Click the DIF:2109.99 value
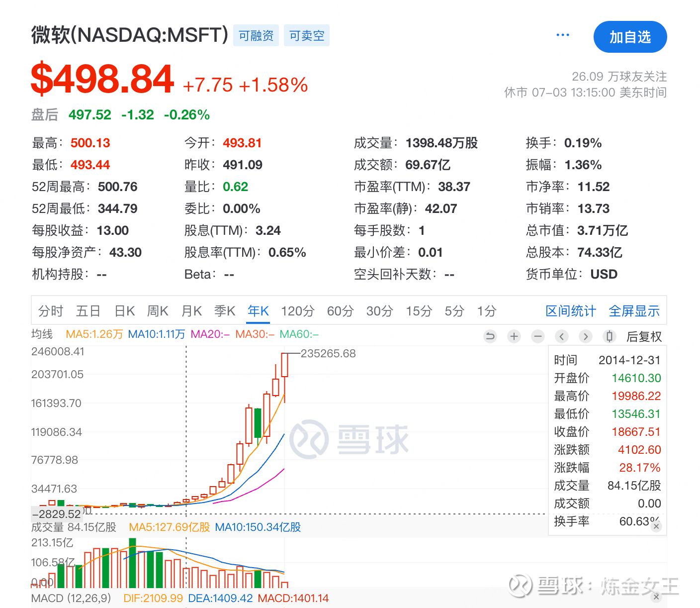The height and width of the screenshot is (608, 700). pos(153,599)
